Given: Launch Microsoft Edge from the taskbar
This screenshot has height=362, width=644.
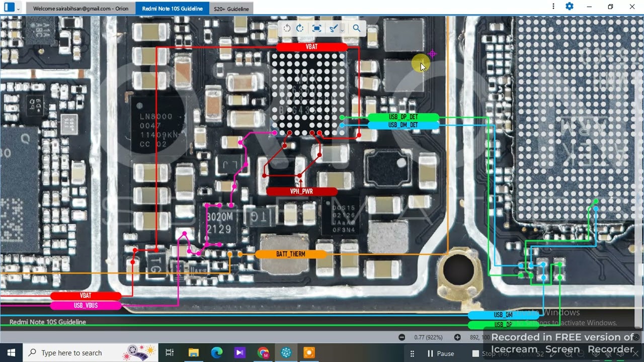Looking at the screenshot, I should pyautogui.click(x=217, y=353).
